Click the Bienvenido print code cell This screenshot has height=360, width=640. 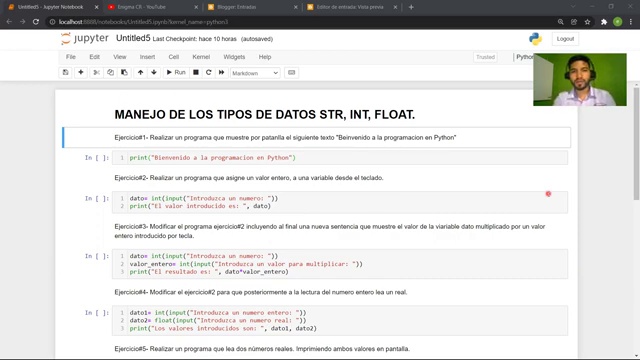click(x=340, y=158)
